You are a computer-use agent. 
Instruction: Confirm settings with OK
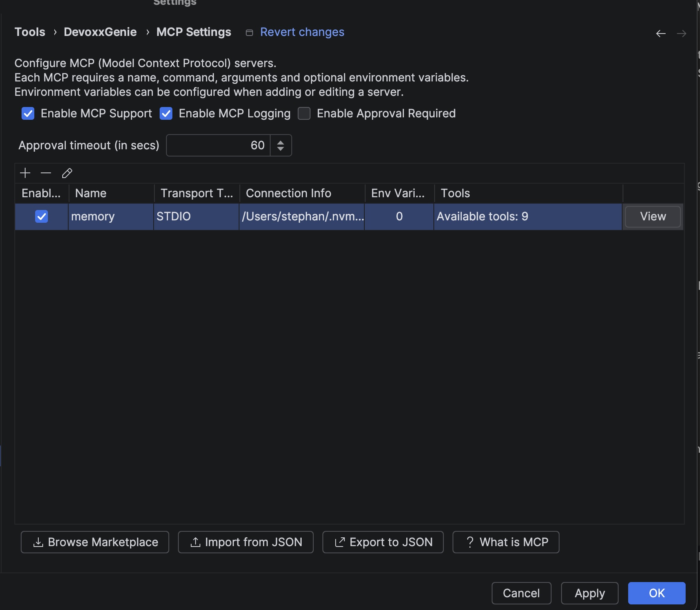coord(657,593)
